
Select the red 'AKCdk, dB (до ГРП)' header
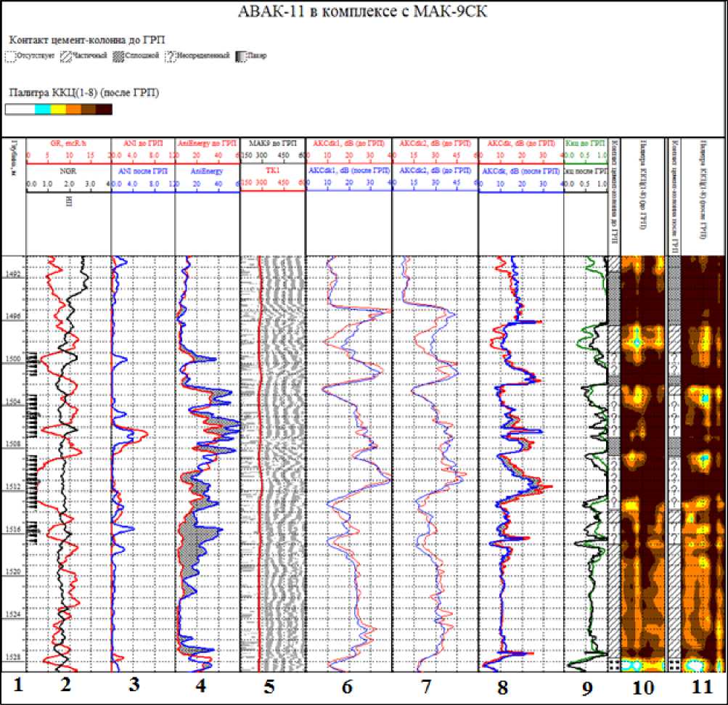[x=521, y=144]
